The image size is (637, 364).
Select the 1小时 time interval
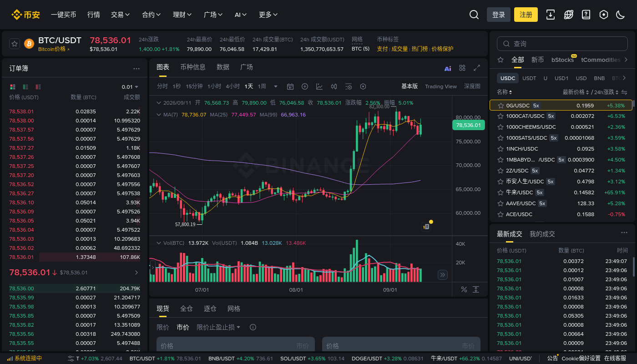(214, 86)
